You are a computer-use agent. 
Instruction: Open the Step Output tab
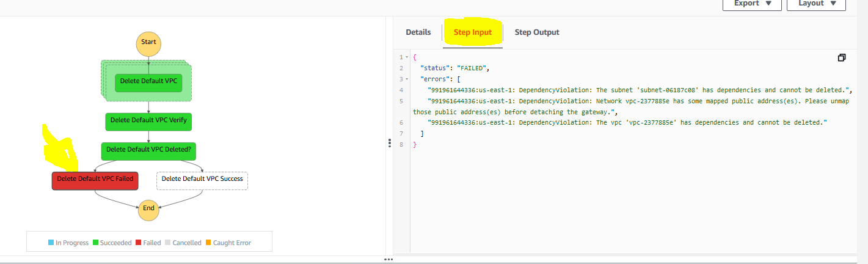(536, 32)
